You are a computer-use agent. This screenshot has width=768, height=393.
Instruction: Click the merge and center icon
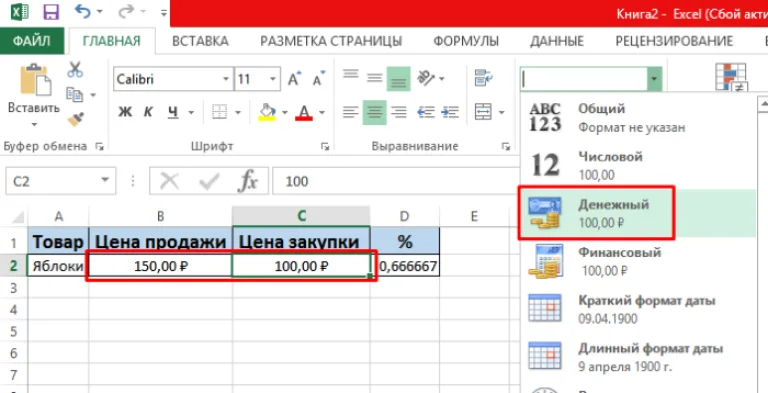tap(483, 112)
